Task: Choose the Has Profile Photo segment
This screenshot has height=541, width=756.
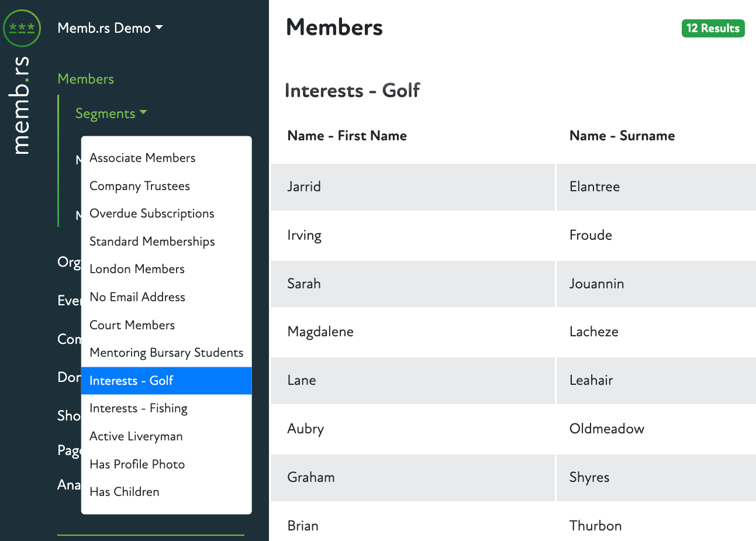Action: [137, 464]
